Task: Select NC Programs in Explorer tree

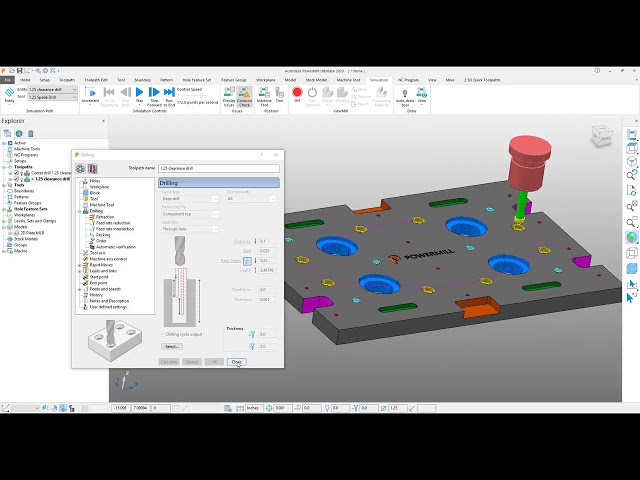Action: [26, 155]
